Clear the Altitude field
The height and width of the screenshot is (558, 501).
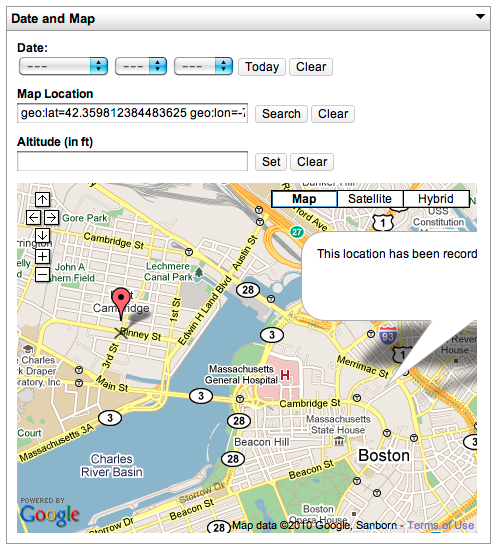click(312, 162)
